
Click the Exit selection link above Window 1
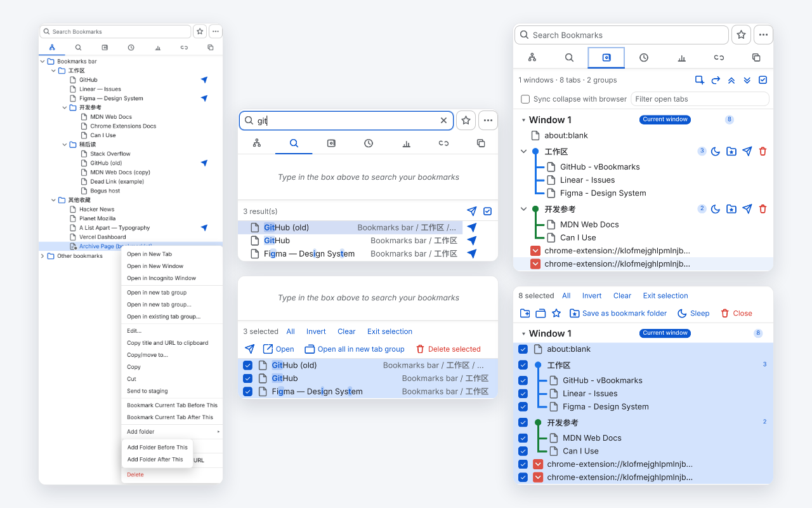pos(665,296)
